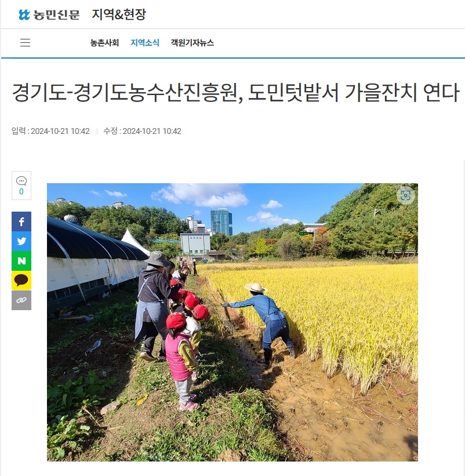Select the 지역소식 tab
Screen dimensions: 465x476
pyautogui.click(x=145, y=43)
